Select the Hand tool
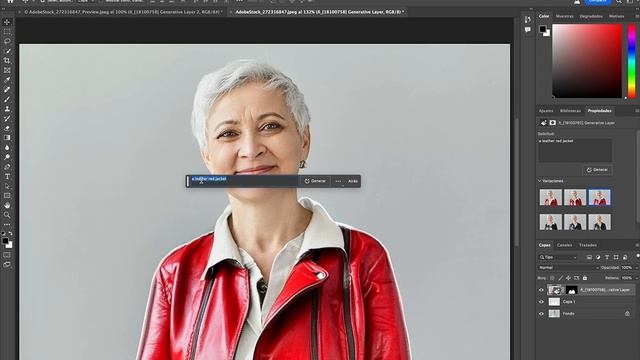 (x=7, y=205)
